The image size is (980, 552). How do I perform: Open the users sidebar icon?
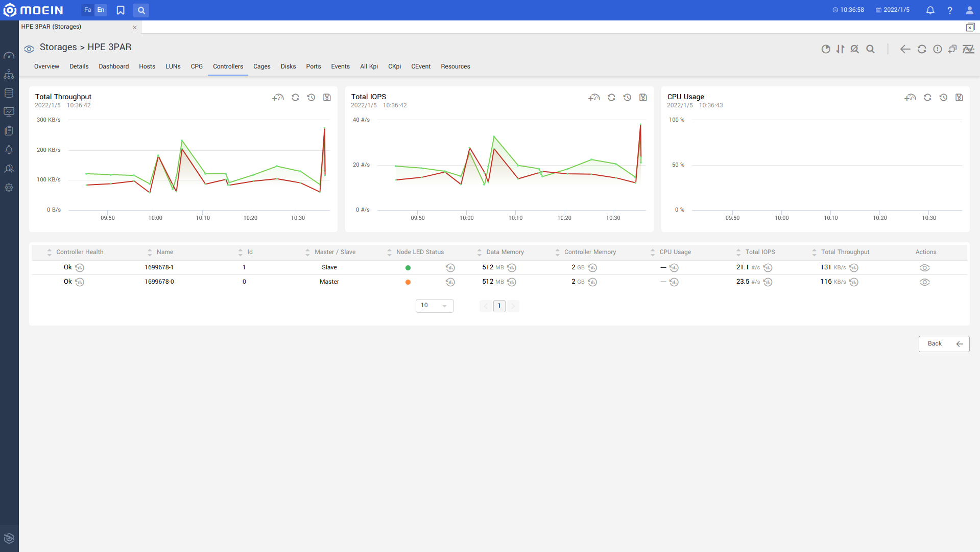[9, 169]
